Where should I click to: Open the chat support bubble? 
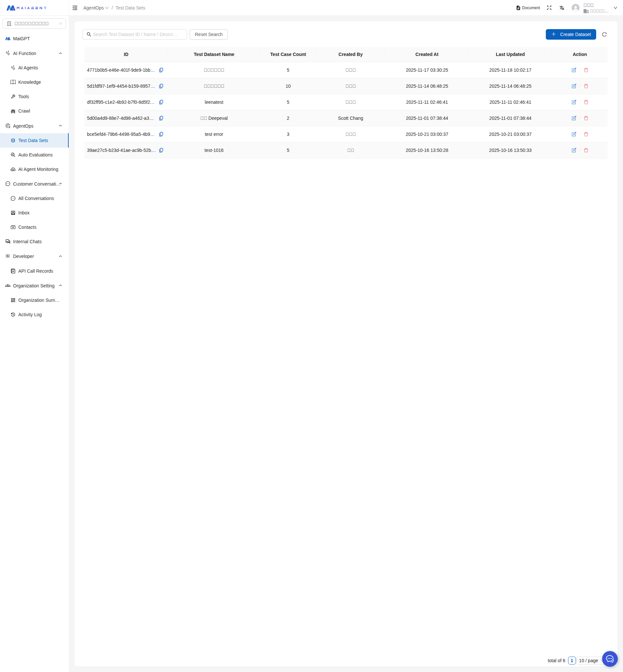[x=610, y=659]
